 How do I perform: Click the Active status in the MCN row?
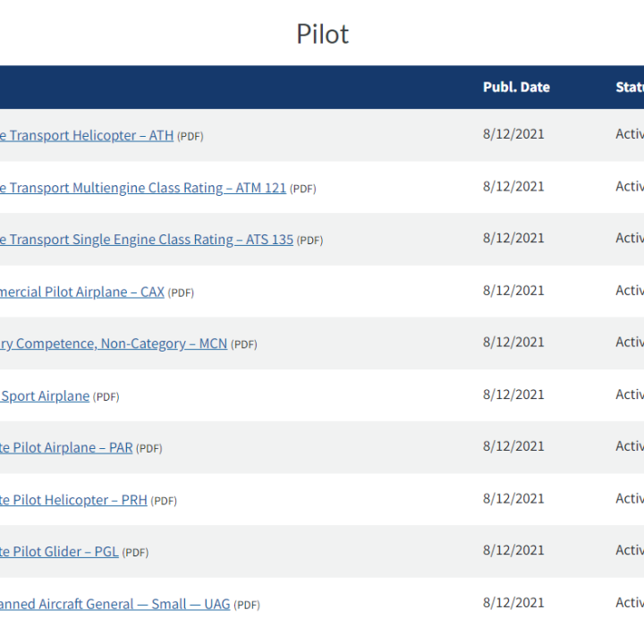(630, 342)
